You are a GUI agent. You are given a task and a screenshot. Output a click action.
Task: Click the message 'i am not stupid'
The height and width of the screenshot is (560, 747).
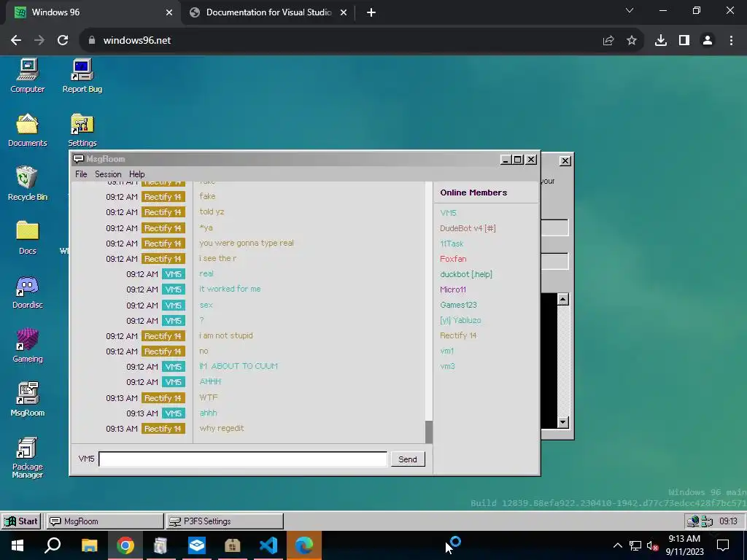[226, 335]
